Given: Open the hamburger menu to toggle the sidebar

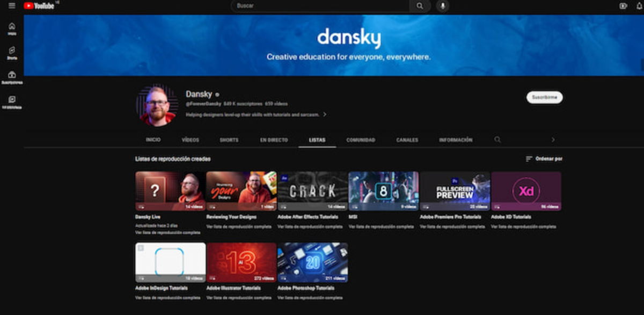Looking at the screenshot, I should tap(11, 6).
